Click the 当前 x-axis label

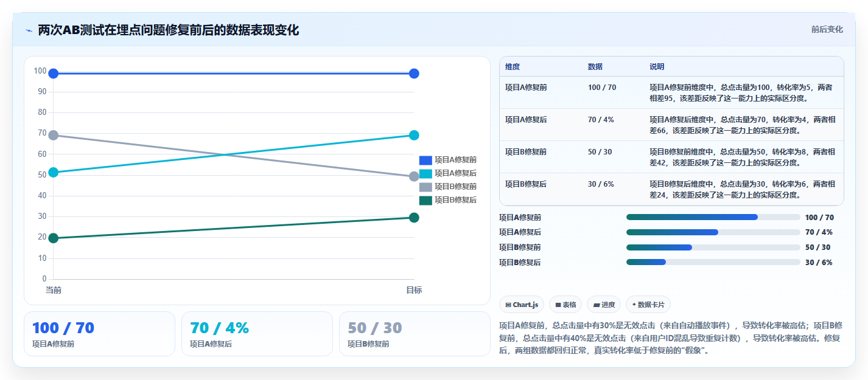pyautogui.click(x=54, y=291)
